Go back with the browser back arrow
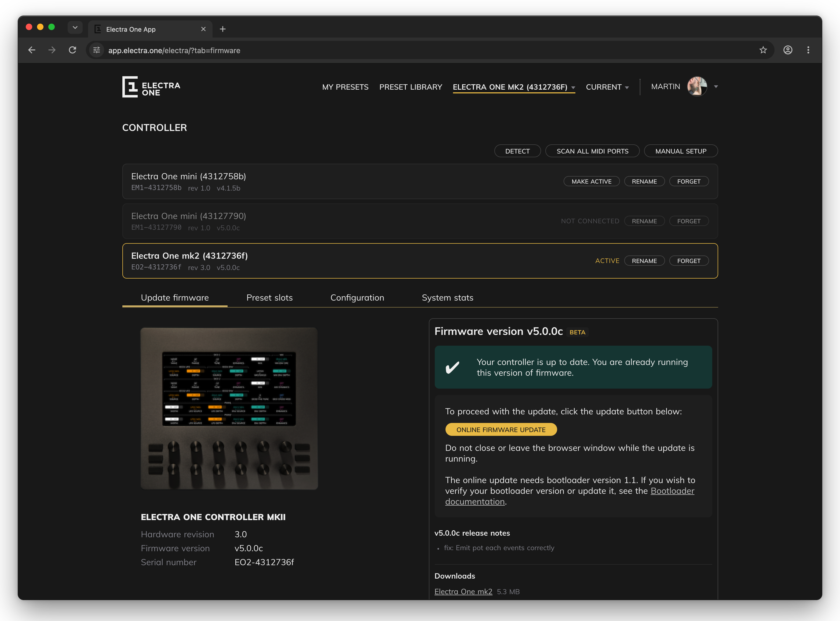The height and width of the screenshot is (621, 840). coord(32,50)
